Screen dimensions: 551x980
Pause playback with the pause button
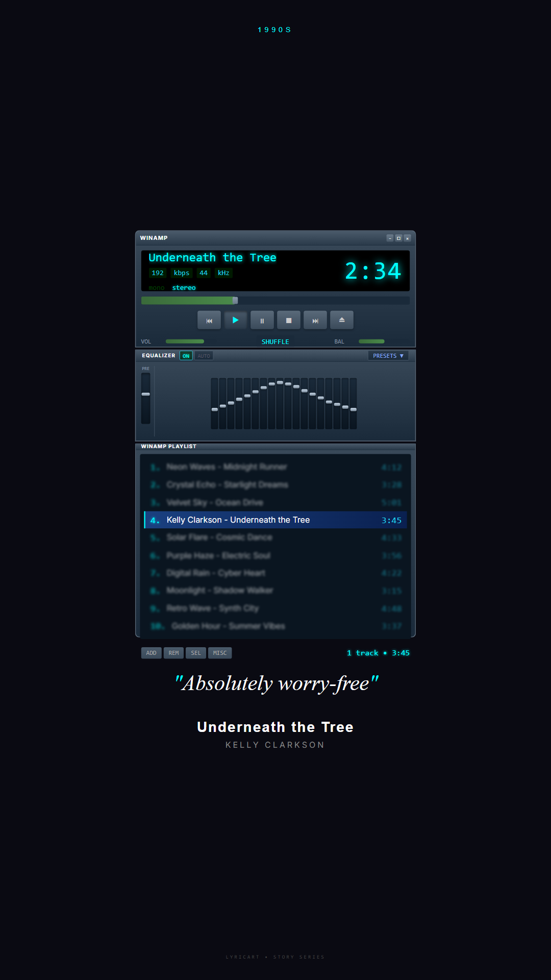[262, 321]
